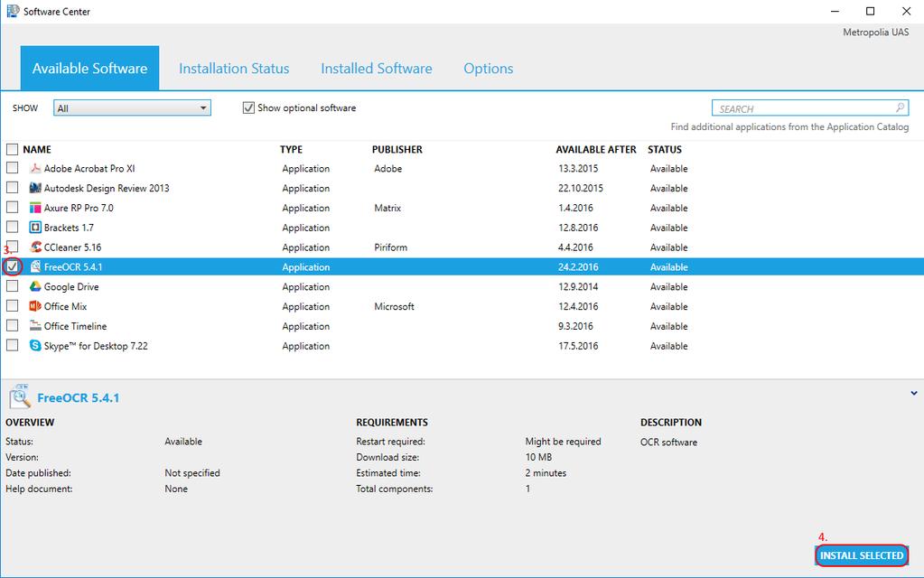Screen dimensions: 924x578
Task: Click the date 13.3.2015
Action: tap(578, 169)
